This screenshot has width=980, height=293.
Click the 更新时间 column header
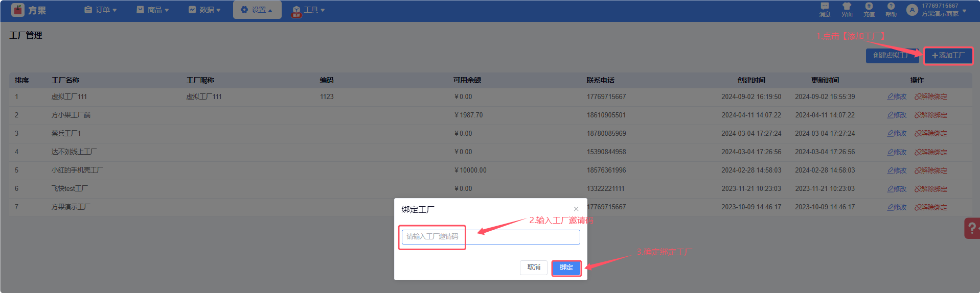coord(825,80)
